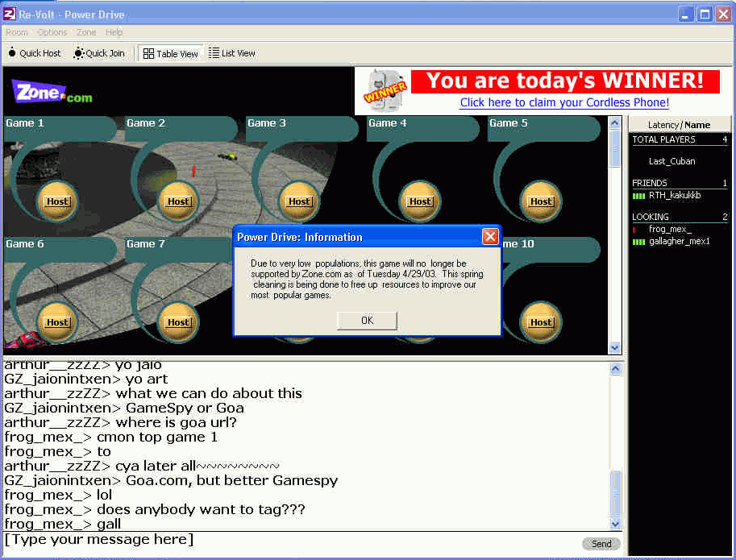
Task: Host Game 2 table
Action: (x=178, y=201)
